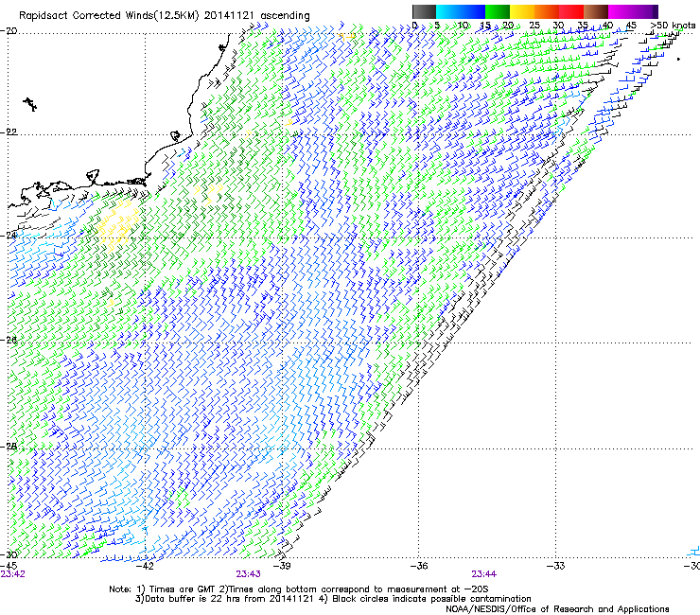700x615 pixels.
Task: Click the purple 23:42 time label
Action: pyautogui.click(x=12, y=574)
